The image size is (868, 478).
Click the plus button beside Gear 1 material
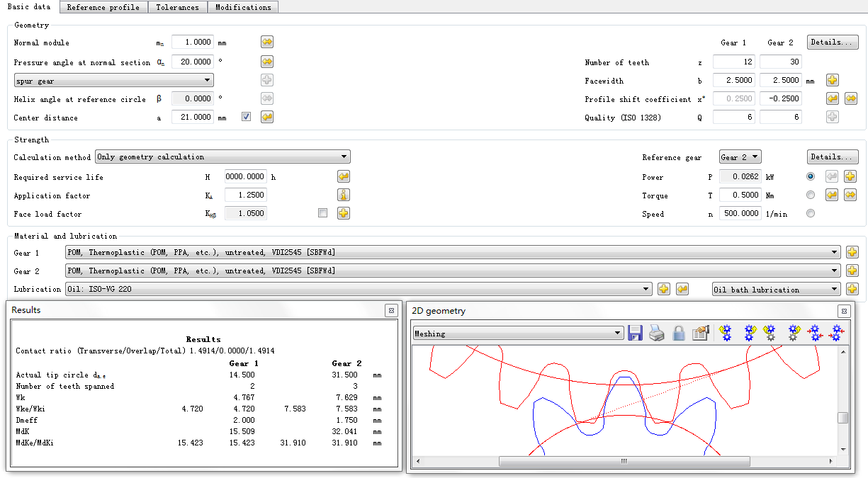click(852, 252)
